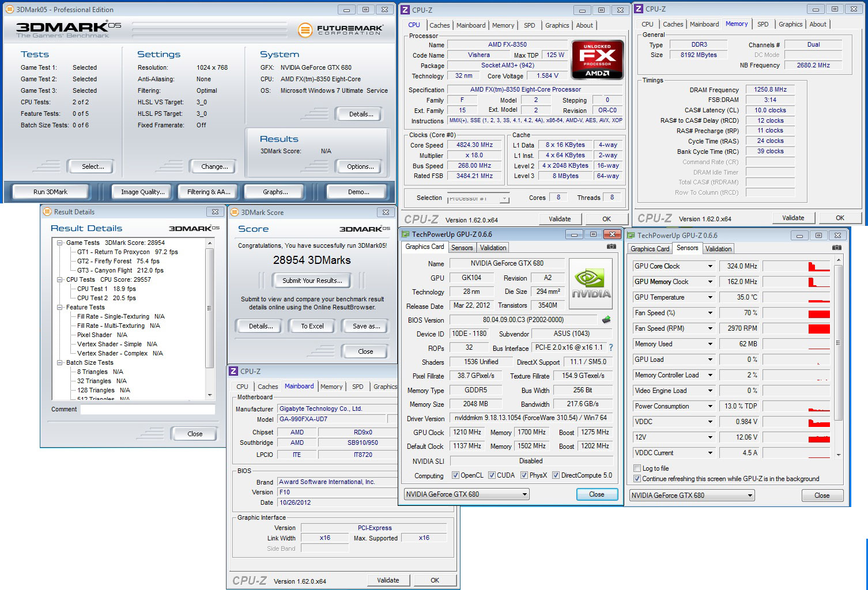Click the AMD FX processor logo in CPU-Z
Image resolution: width=868 pixels, height=590 pixels.
(x=597, y=59)
